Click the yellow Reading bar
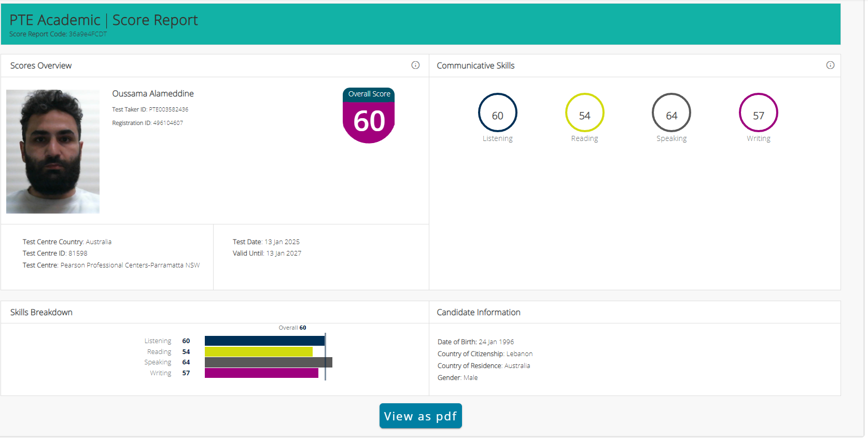 259,351
